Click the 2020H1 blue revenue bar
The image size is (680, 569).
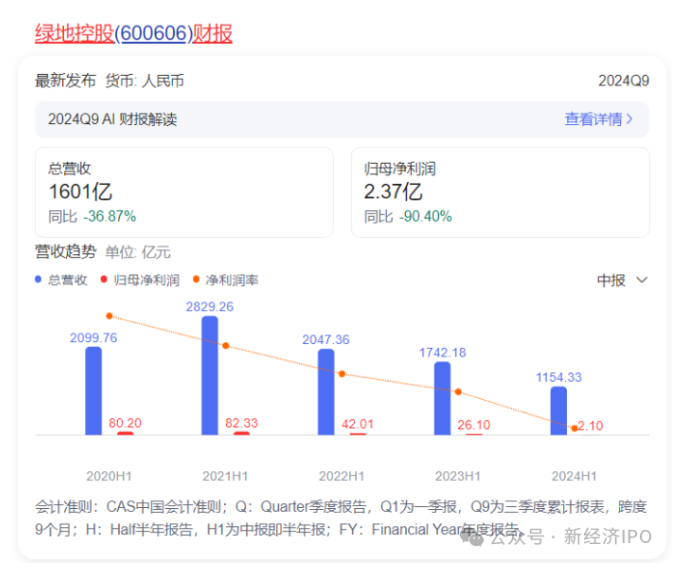pyautogui.click(x=93, y=391)
